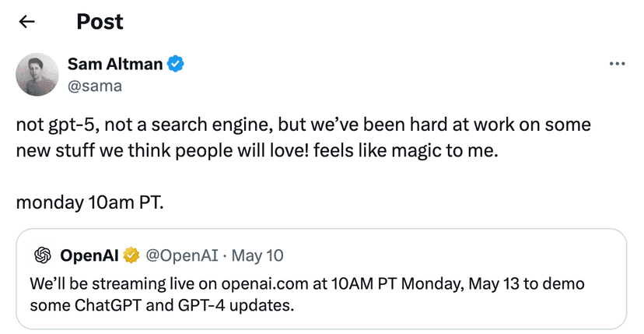Click the word ChatGPT in quoted post
Screen dimensions: 644x334
pos(102,304)
